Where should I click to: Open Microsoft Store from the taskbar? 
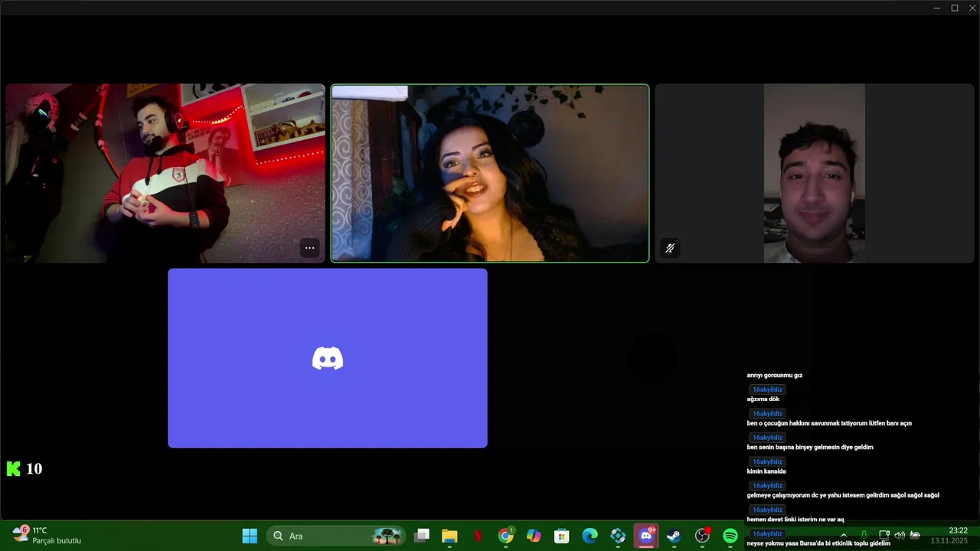tap(562, 536)
